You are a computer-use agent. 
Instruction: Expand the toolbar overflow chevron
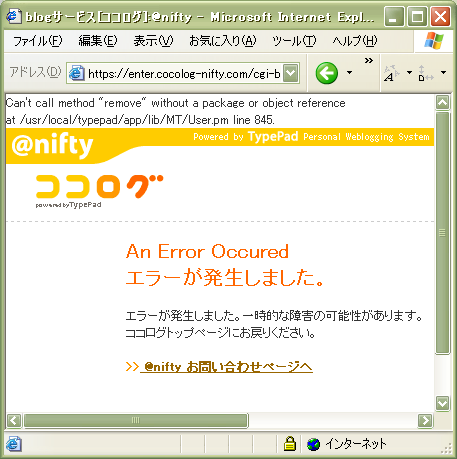coord(368,60)
